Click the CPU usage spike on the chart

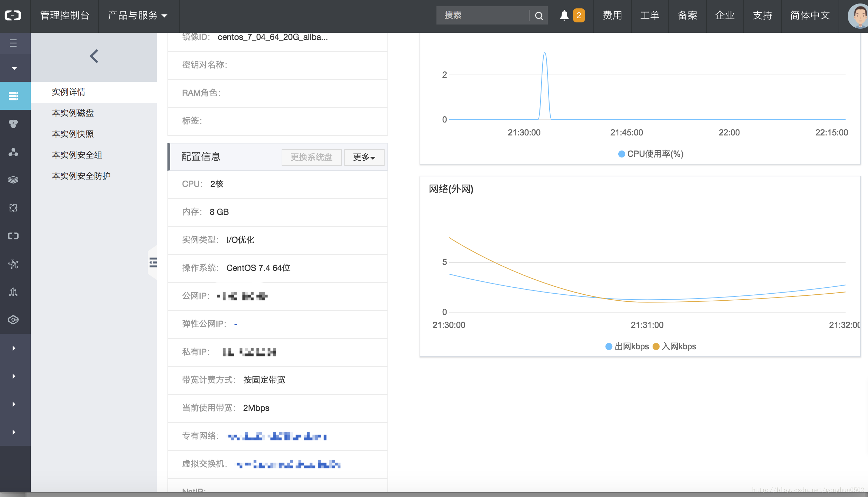point(545,86)
